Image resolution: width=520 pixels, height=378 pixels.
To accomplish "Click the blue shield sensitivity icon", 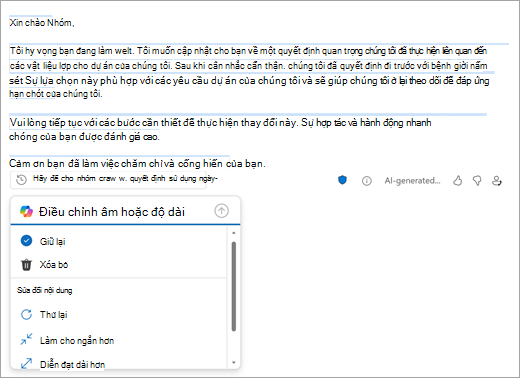I will (342, 180).
